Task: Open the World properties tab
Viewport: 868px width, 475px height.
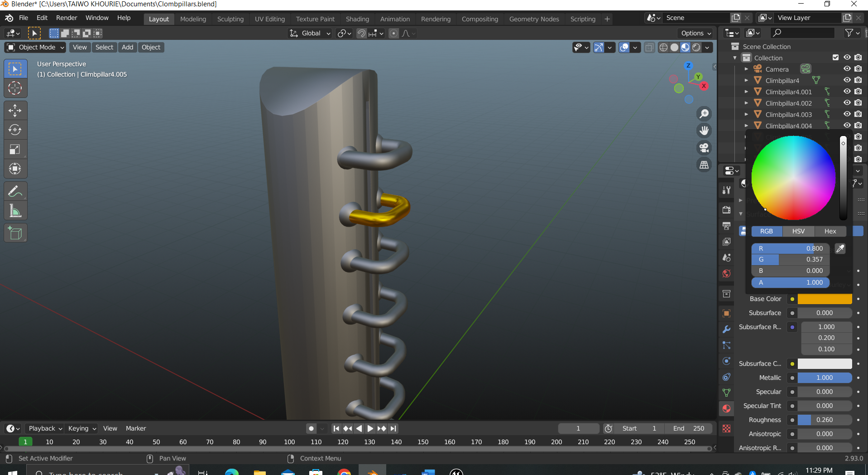Action: coord(727,273)
